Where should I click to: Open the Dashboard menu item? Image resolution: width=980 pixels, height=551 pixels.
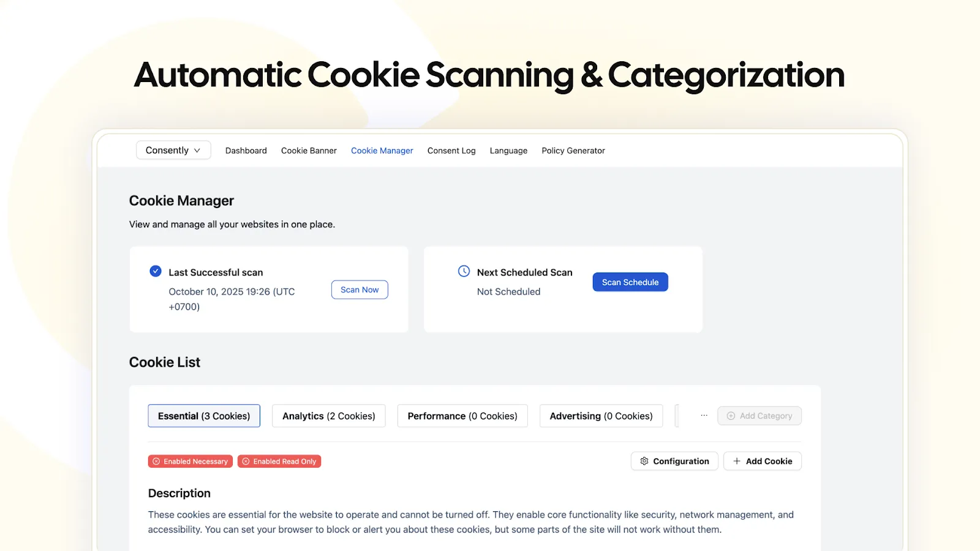[x=246, y=151]
